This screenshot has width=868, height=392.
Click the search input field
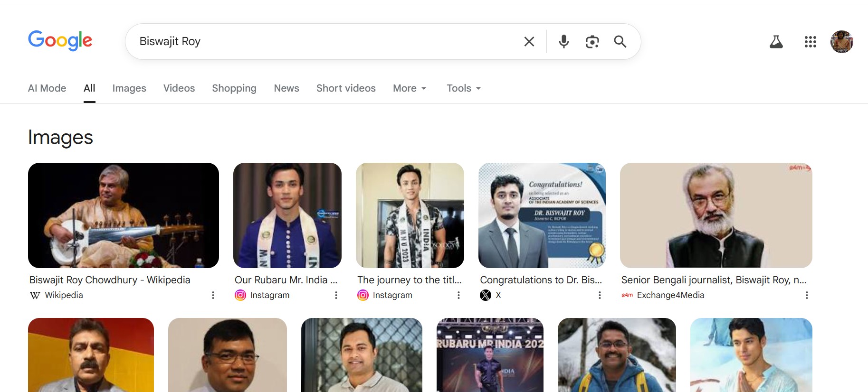[x=323, y=42]
